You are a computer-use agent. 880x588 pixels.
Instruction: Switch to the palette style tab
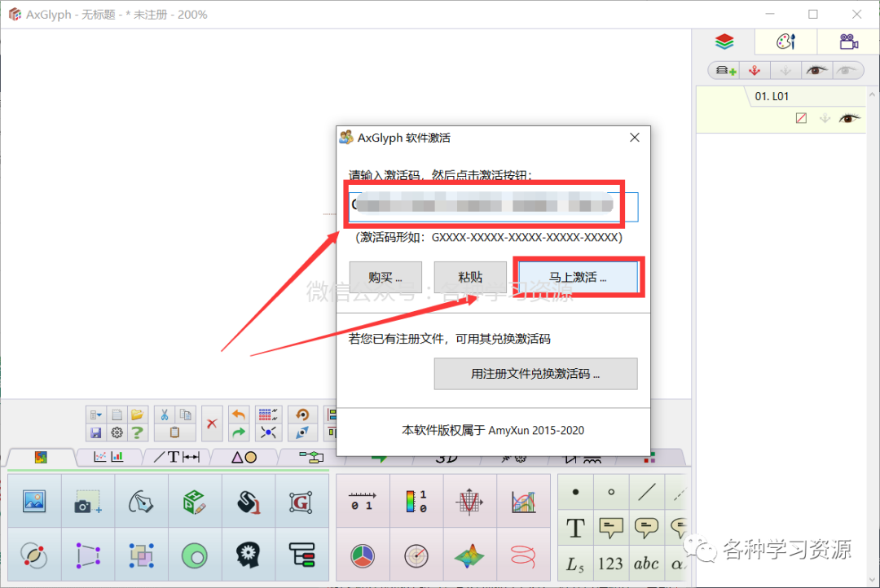tap(785, 42)
